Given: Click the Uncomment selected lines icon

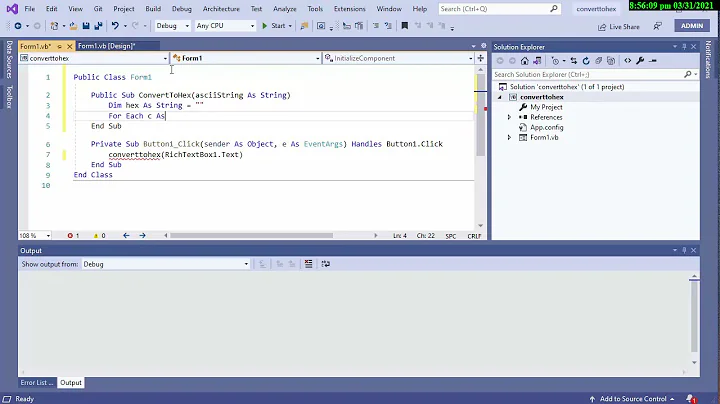Looking at the screenshot, I should point(388,26).
